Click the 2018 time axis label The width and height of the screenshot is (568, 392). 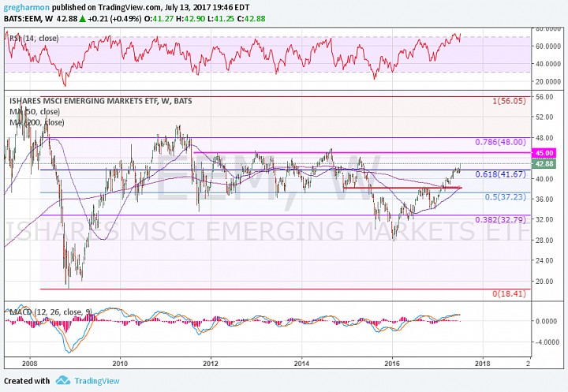483,364
